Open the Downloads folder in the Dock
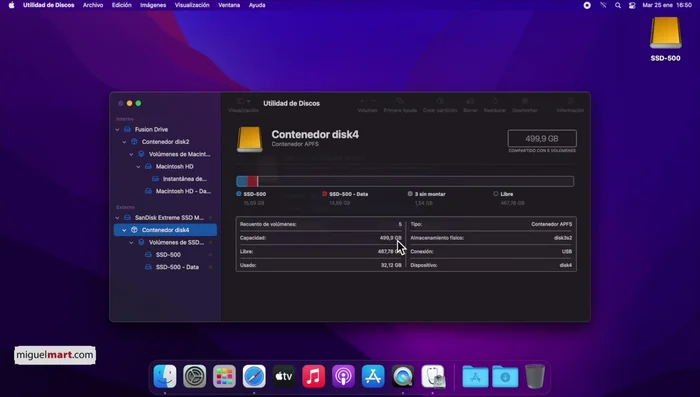Screen dimensions: 700x397 tap(505, 376)
